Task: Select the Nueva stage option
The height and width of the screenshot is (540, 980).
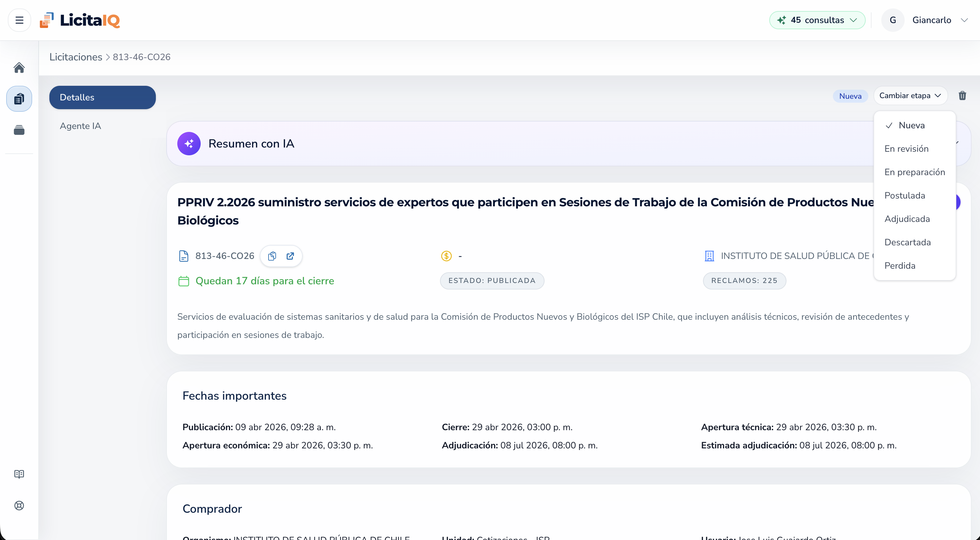Action: [x=914, y=125]
